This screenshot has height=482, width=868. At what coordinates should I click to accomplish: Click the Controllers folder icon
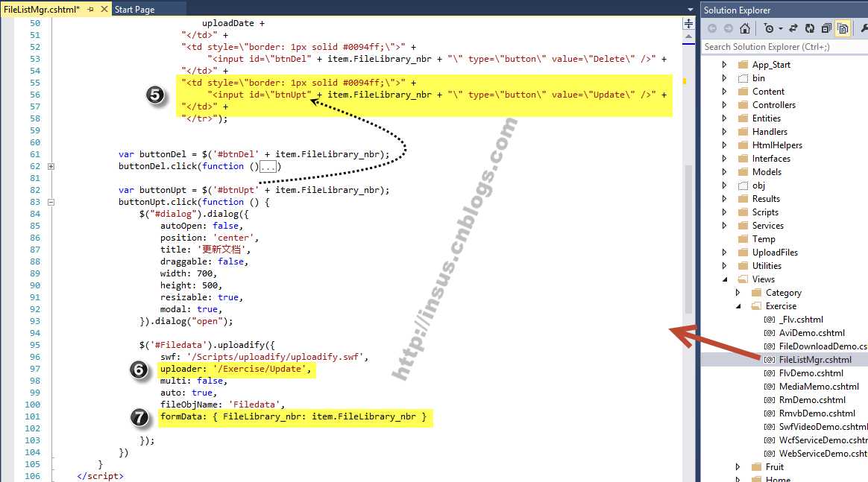[743, 104]
